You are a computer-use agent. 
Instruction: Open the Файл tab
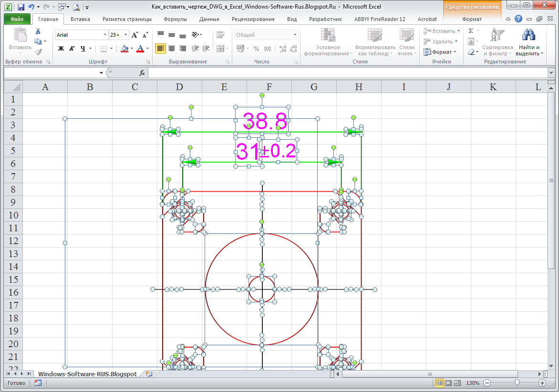click(17, 19)
